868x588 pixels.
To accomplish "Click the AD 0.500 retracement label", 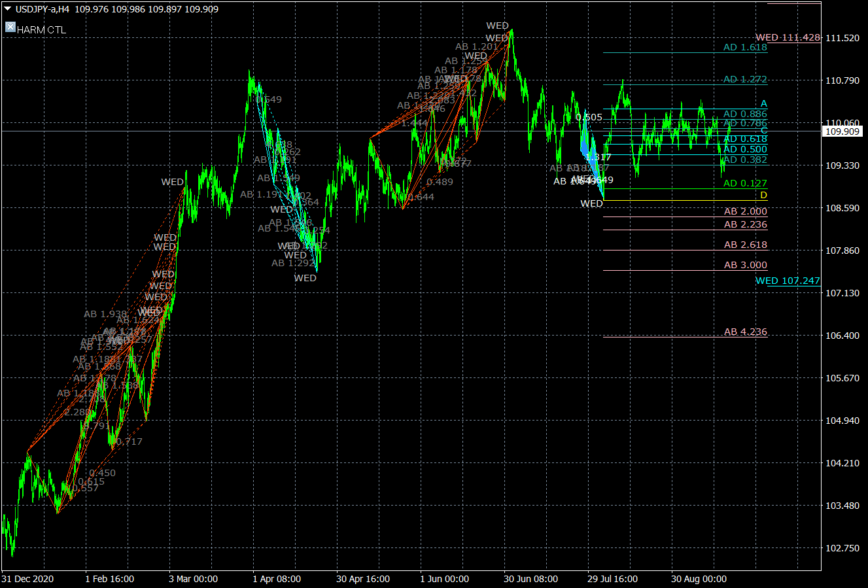I will 745,149.
